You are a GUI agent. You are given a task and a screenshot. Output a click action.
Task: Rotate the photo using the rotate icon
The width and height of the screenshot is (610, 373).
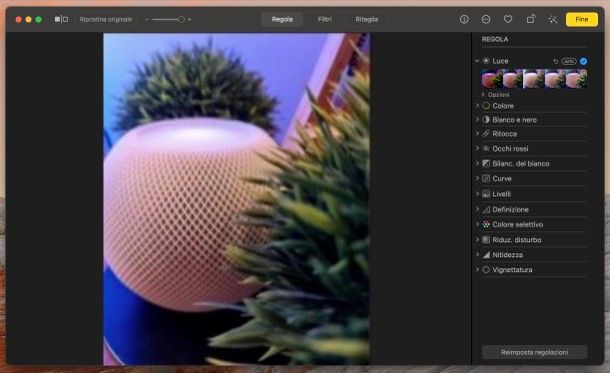click(x=531, y=19)
